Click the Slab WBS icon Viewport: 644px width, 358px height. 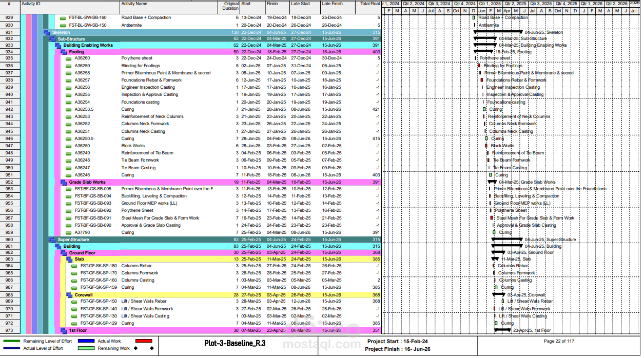coord(70,259)
